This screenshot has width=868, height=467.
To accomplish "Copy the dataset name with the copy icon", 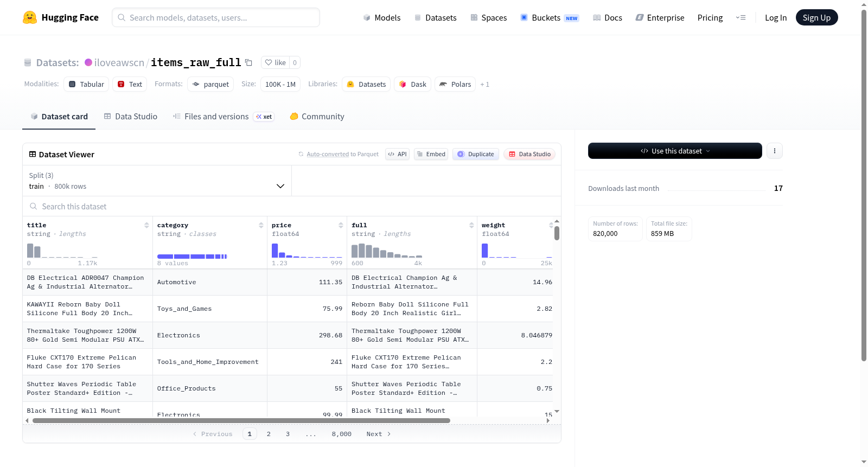I will (248, 62).
